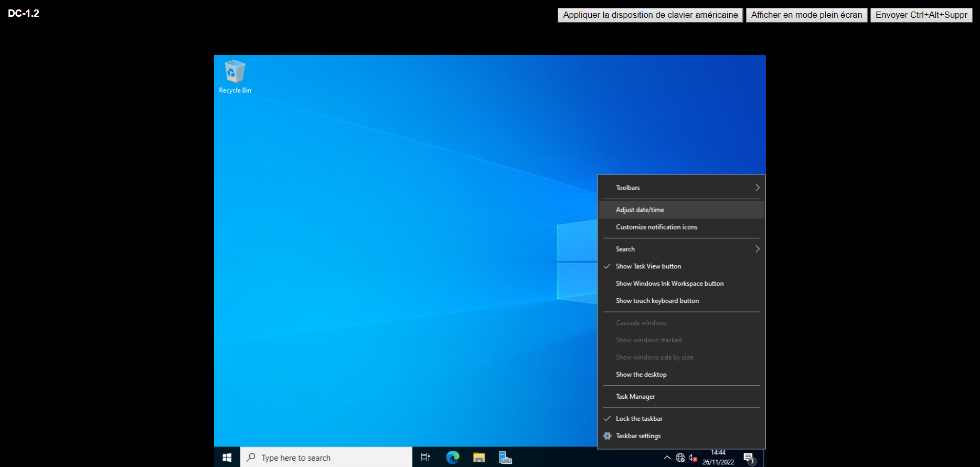
Task: Click 'Afficher en mode plein écran' button
Action: (x=806, y=15)
